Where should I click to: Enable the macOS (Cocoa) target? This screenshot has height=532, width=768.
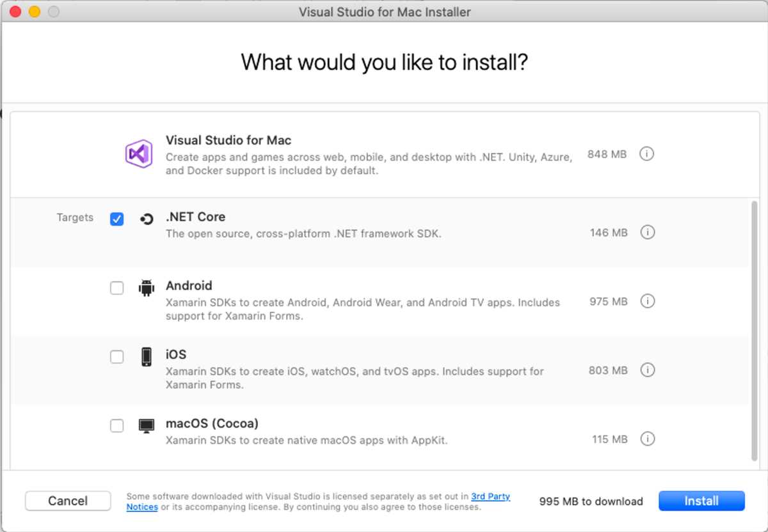click(x=116, y=425)
